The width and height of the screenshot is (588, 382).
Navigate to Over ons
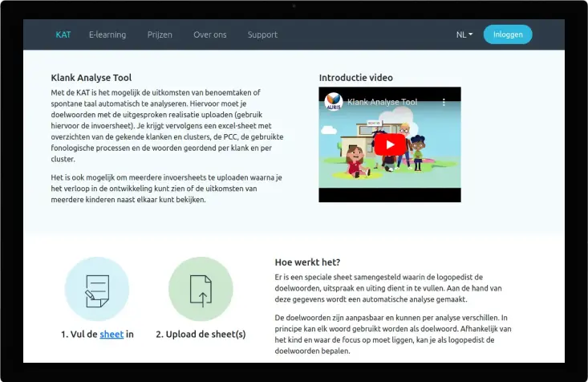pos(209,35)
